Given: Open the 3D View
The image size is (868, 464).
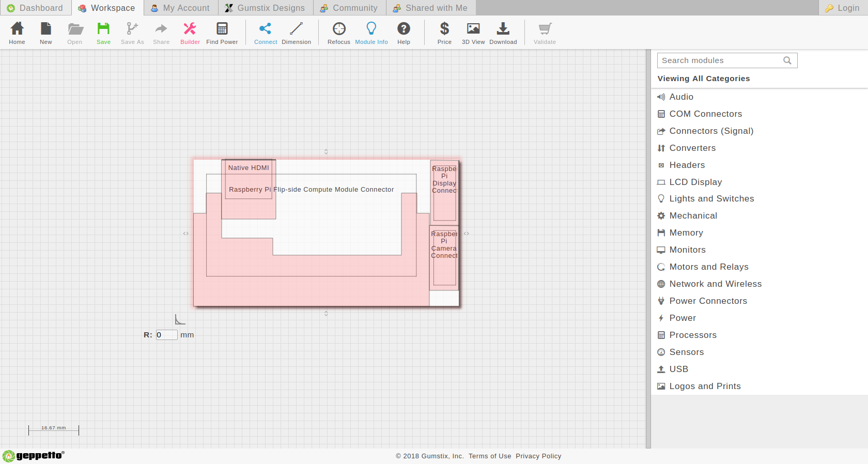Looking at the screenshot, I should (473, 33).
